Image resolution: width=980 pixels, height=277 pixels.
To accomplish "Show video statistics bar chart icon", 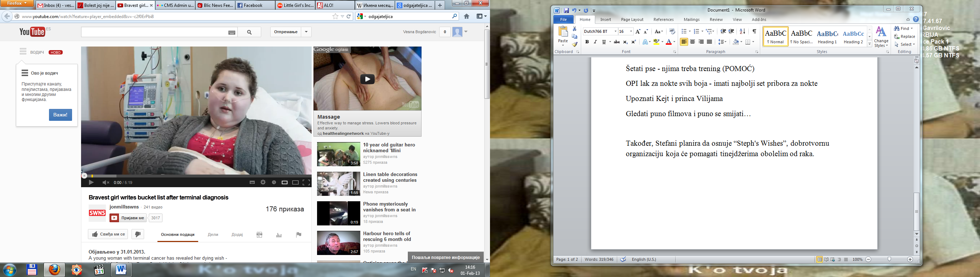I will (279, 235).
